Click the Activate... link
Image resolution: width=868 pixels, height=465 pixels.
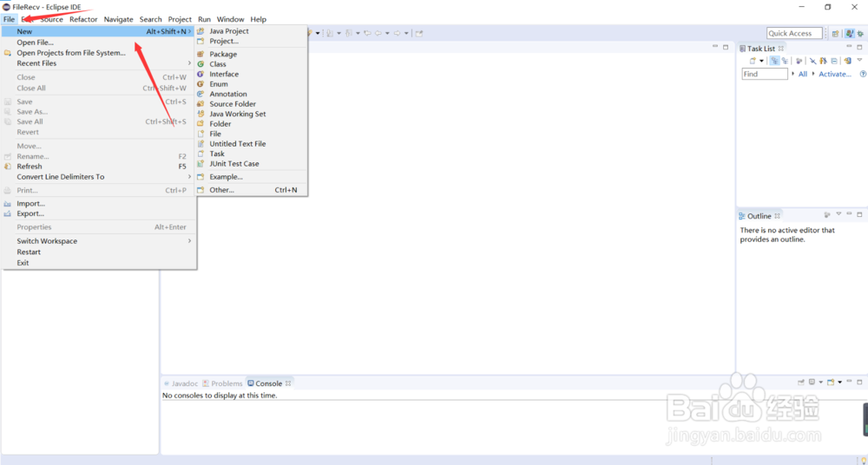835,75
